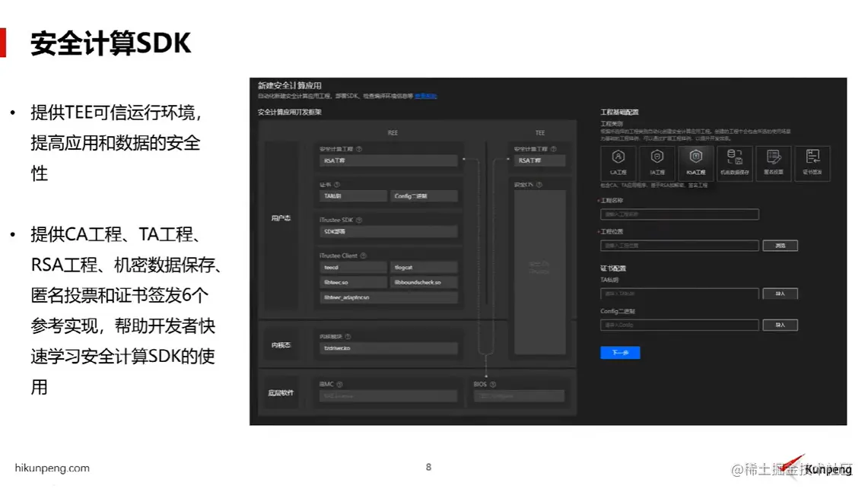Viewport: 868px width, 492px height.
Task: Open help icon beside iBMC label
Action: [339, 384]
